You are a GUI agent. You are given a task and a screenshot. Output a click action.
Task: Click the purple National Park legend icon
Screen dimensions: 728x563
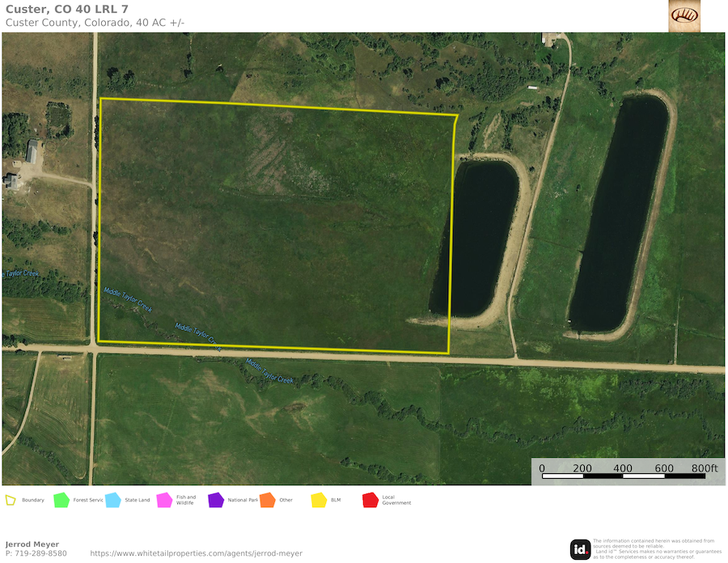pos(215,500)
